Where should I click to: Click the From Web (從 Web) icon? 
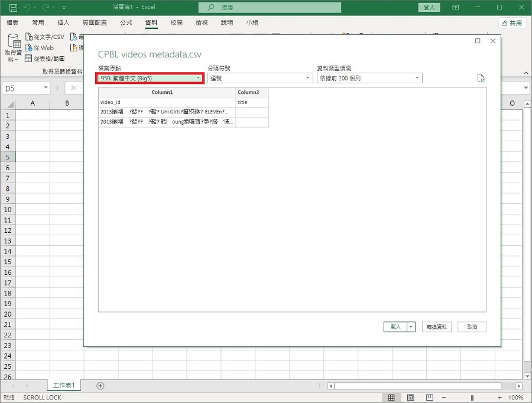click(29, 48)
